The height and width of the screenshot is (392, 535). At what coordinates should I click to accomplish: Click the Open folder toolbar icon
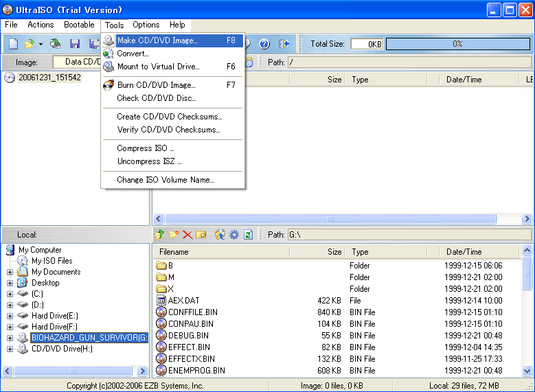coord(30,44)
